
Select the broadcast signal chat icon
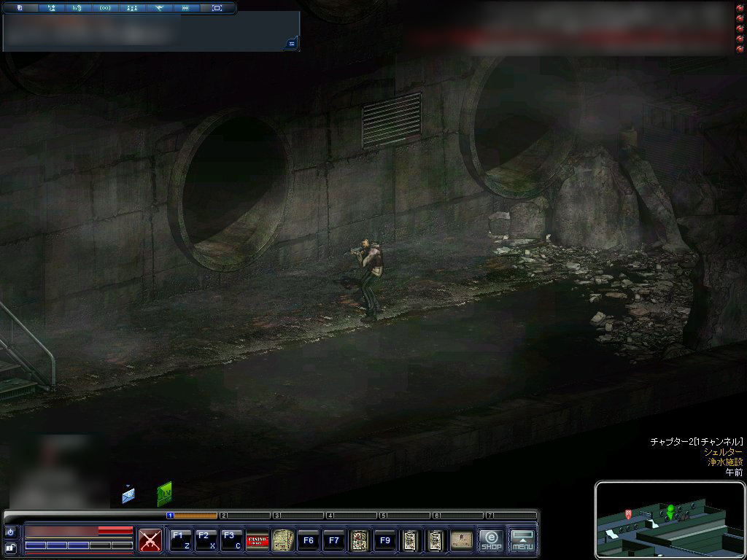(x=105, y=7)
